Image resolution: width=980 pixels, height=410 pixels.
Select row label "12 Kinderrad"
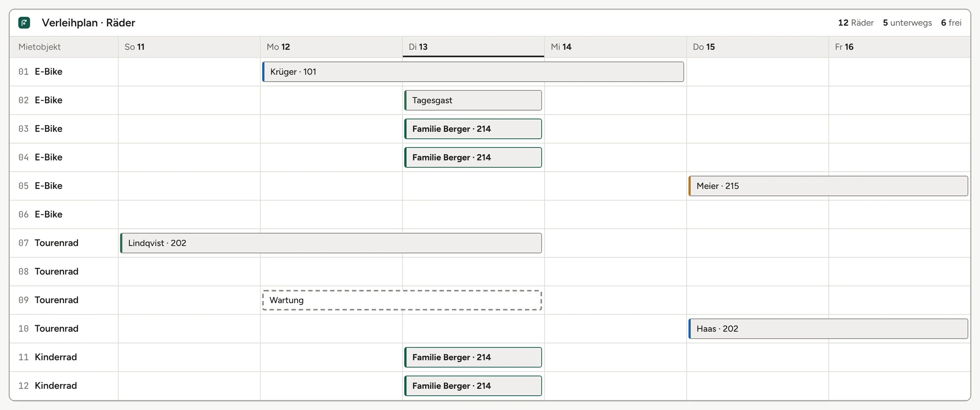tap(47, 386)
